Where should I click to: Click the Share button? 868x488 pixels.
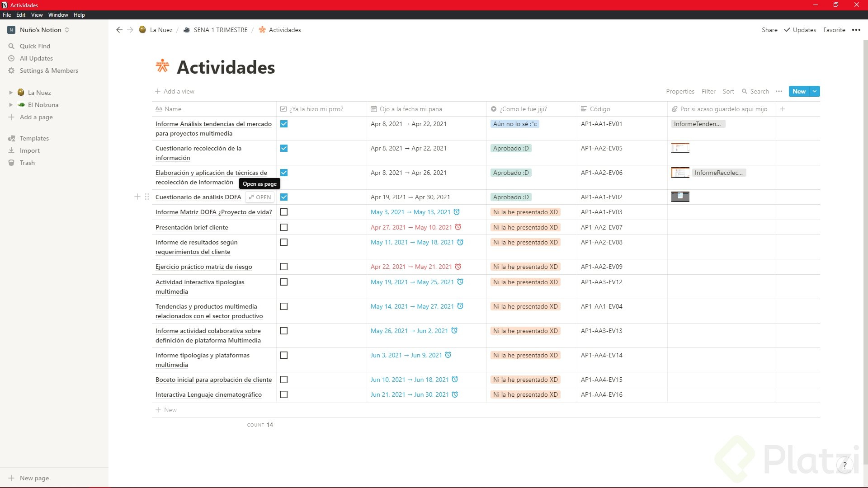coord(769,30)
